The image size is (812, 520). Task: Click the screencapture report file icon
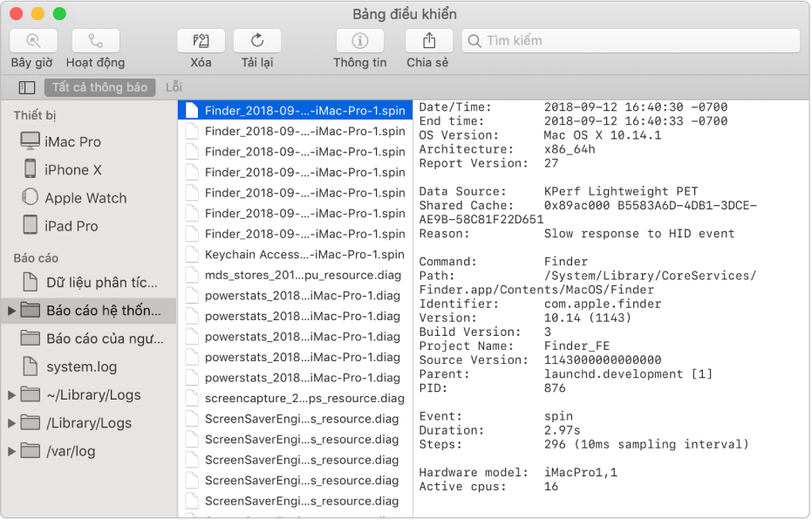[192, 398]
